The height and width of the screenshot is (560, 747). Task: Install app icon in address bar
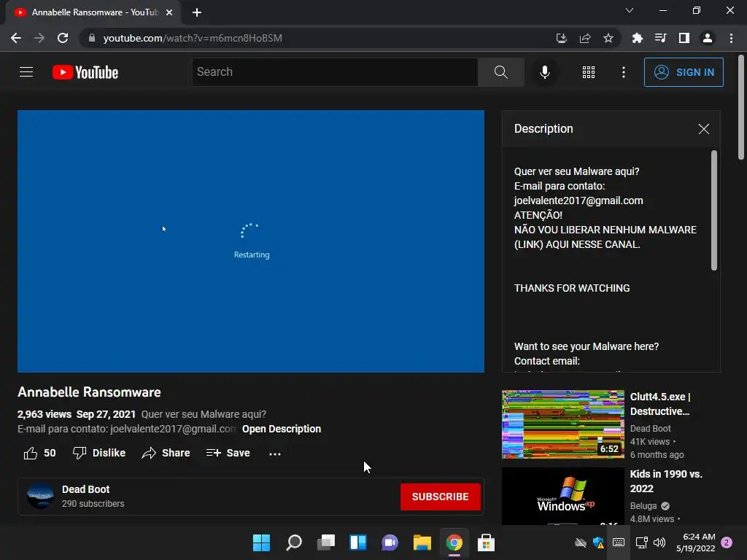pyautogui.click(x=562, y=38)
